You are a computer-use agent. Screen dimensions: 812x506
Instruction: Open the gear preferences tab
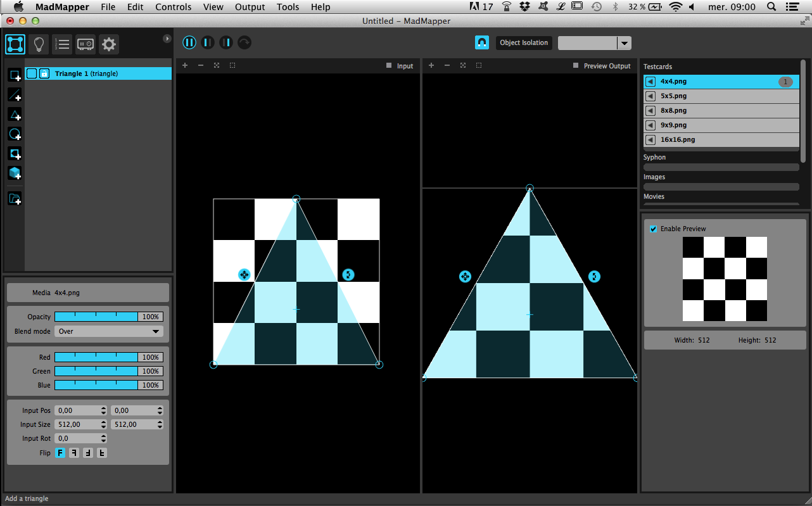click(x=109, y=44)
